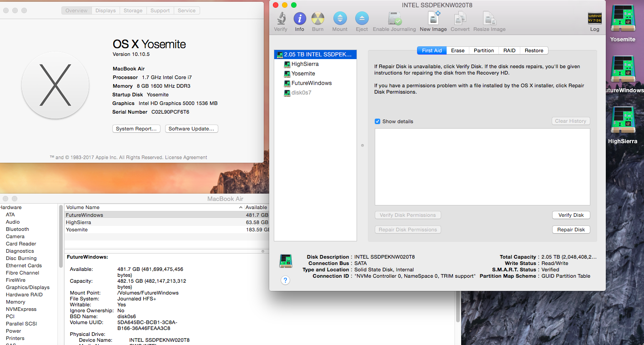Click the Eject toolbar icon
This screenshot has width=644, height=345.
(x=362, y=19)
